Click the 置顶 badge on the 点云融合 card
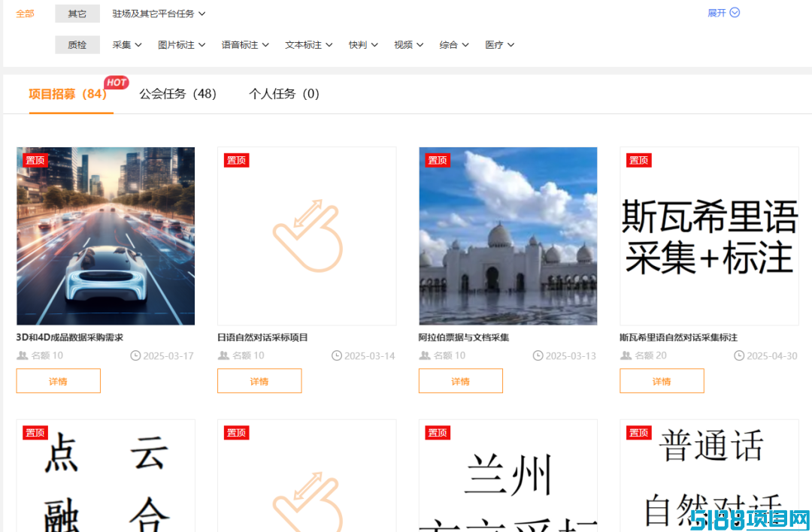The width and height of the screenshot is (812, 532). tap(35, 433)
